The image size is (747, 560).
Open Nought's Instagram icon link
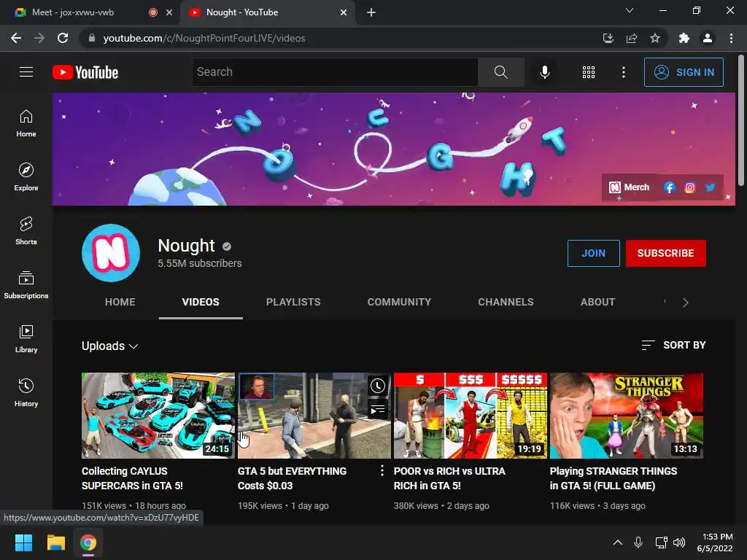689,187
